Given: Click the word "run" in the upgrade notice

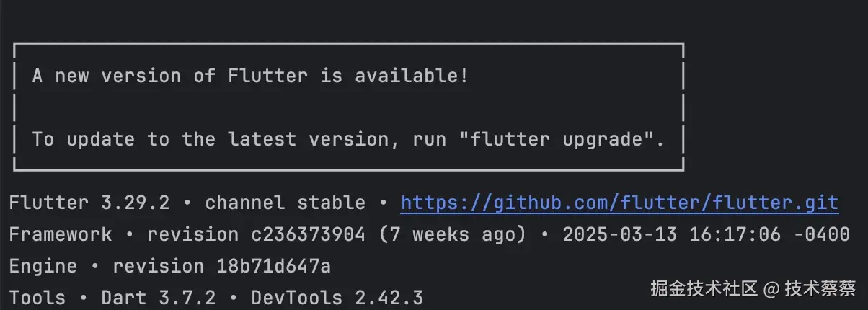Looking at the screenshot, I should pos(431,139).
